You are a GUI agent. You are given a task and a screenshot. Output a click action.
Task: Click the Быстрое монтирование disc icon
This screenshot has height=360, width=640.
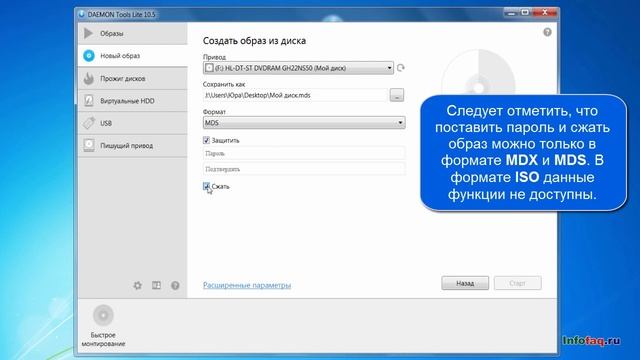pyautogui.click(x=103, y=315)
